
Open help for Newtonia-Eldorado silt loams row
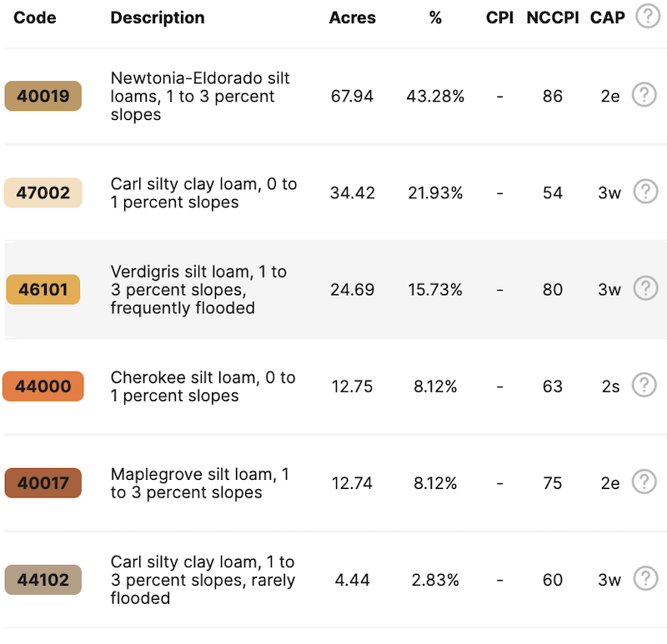pyautogui.click(x=644, y=95)
